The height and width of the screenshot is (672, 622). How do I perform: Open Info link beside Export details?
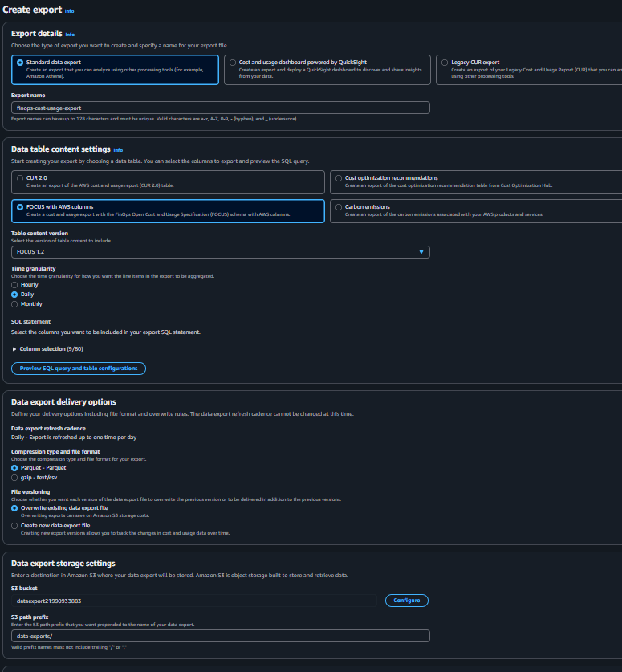(x=70, y=35)
